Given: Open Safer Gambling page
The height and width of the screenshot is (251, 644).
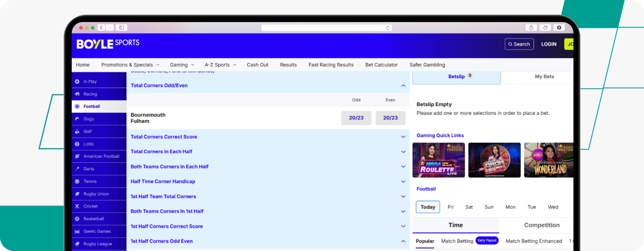Looking at the screenshot, I should (x=427, y=65).
